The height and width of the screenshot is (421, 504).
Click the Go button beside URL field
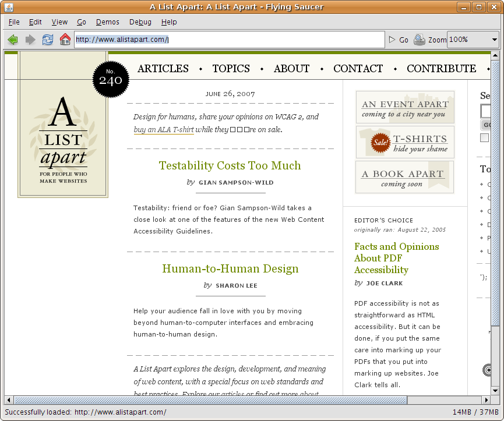399,40
